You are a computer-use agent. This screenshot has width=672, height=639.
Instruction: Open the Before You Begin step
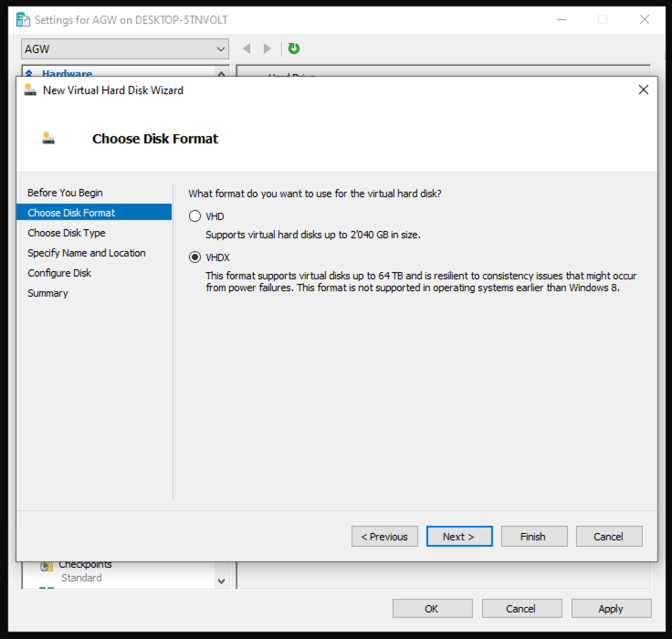pyautogui.click(x=65, y=193)
